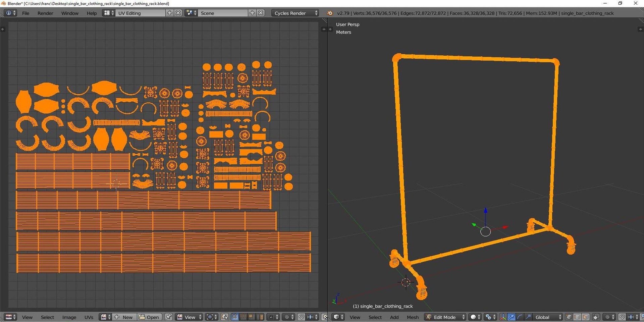This screenshot has height=322, width=644.
Task: Click the add new scene plus icon
Action: [252, 13]
